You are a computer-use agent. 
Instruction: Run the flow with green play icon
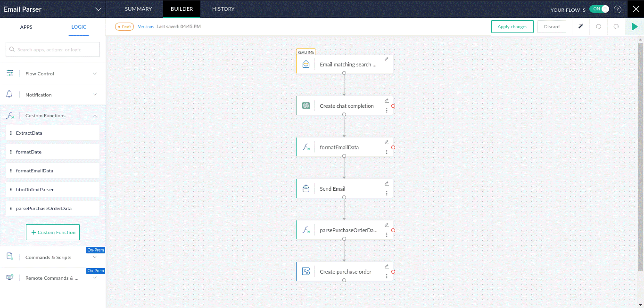point(635,27)
